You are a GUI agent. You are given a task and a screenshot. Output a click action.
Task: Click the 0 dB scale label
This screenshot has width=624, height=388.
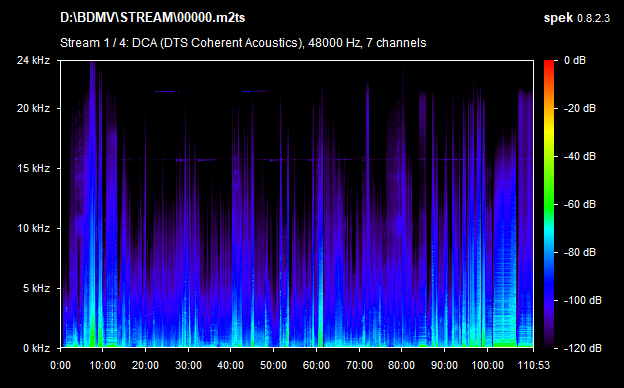pyautogui.click(x=575, y=60)
